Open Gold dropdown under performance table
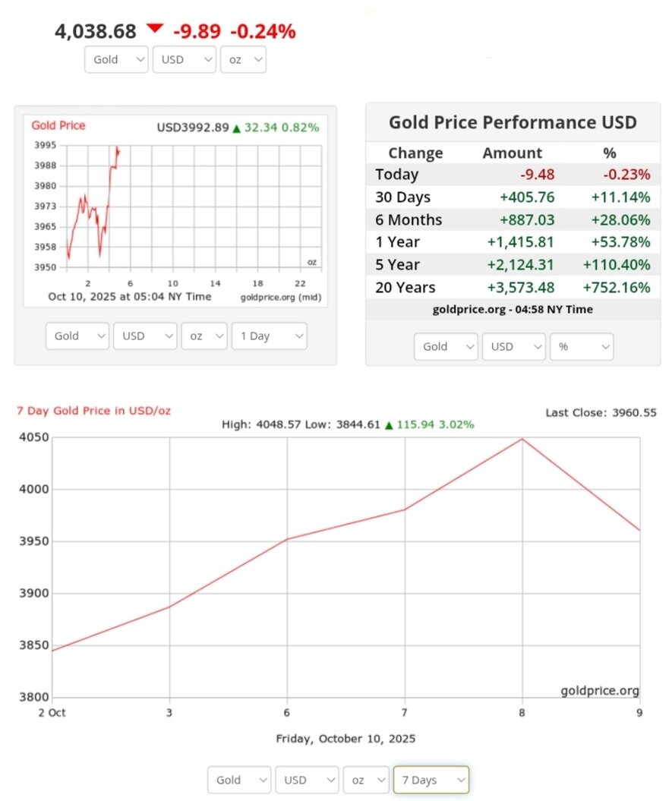 click(x=446, y=346)
